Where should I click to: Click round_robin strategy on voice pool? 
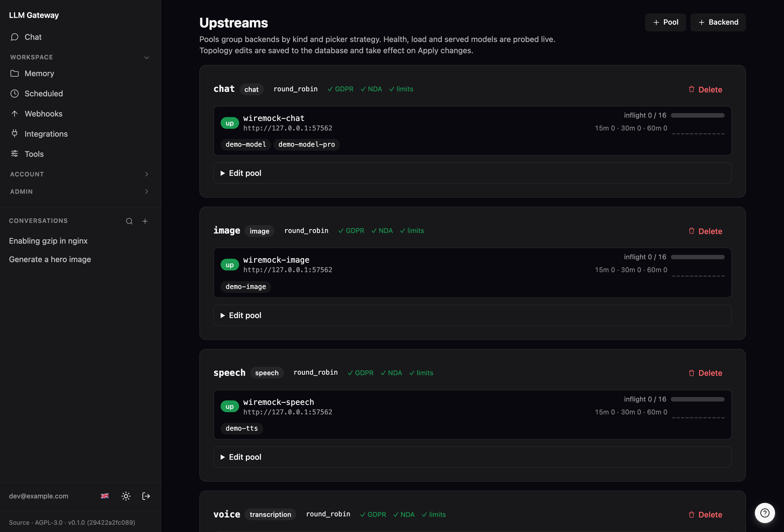tap(328, 514)
